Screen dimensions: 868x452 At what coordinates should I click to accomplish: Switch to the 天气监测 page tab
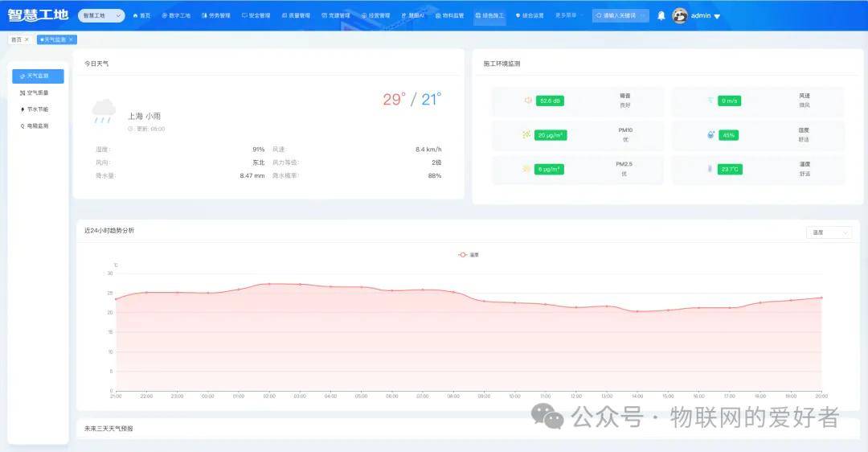[x=53, y=39]
